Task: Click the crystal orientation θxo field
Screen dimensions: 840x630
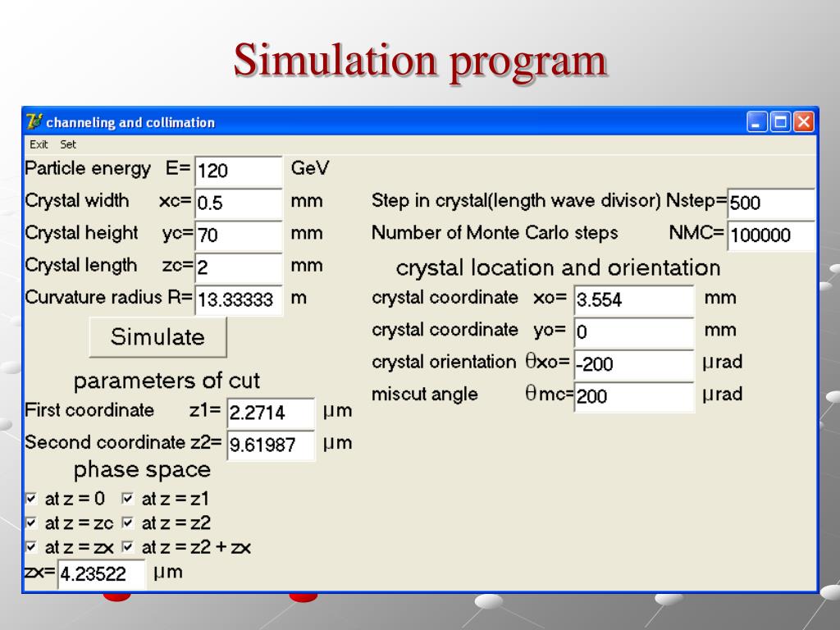Action: (x=634, y=363)
